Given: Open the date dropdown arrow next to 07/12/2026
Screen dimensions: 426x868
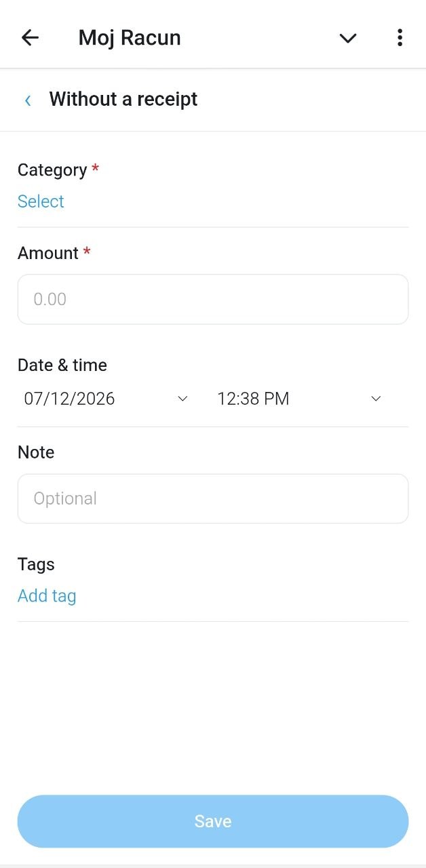Looking at the screenshot, I should pyautogui.click(x=182, y=399).
